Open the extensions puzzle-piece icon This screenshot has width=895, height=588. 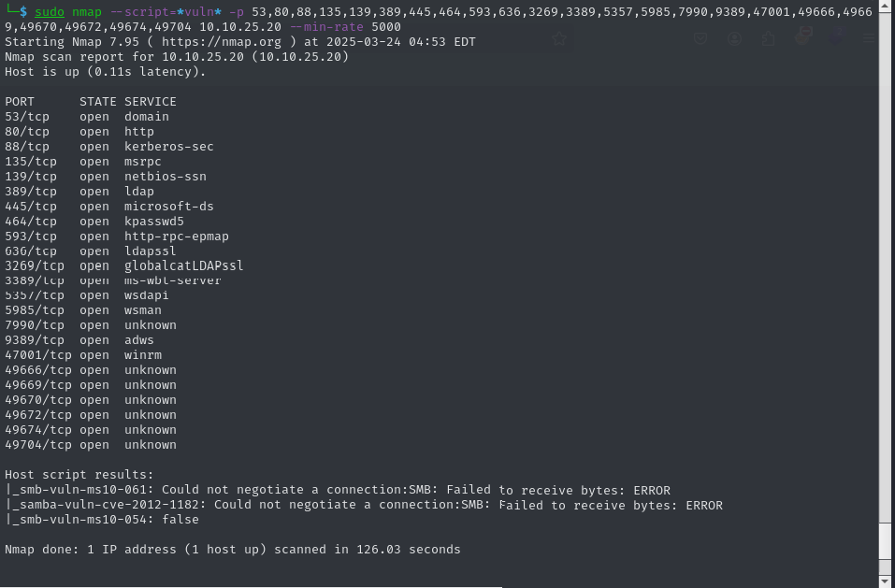(x=769, y=38)
